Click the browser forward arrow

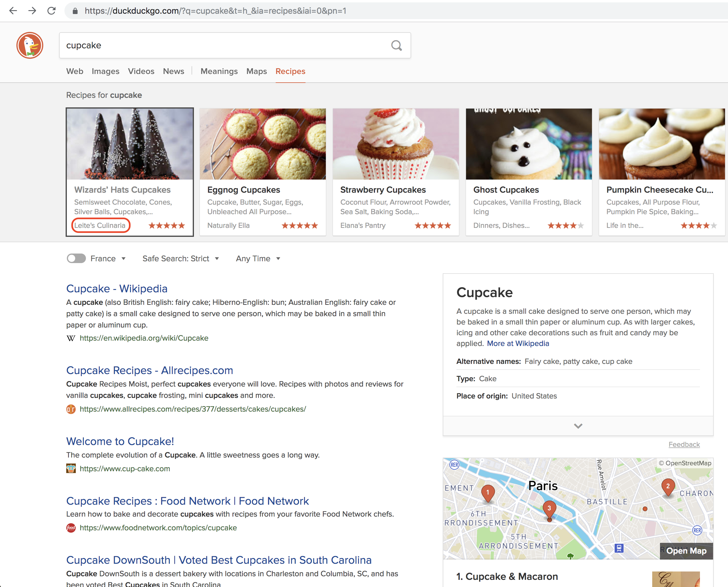coord(32,11)
